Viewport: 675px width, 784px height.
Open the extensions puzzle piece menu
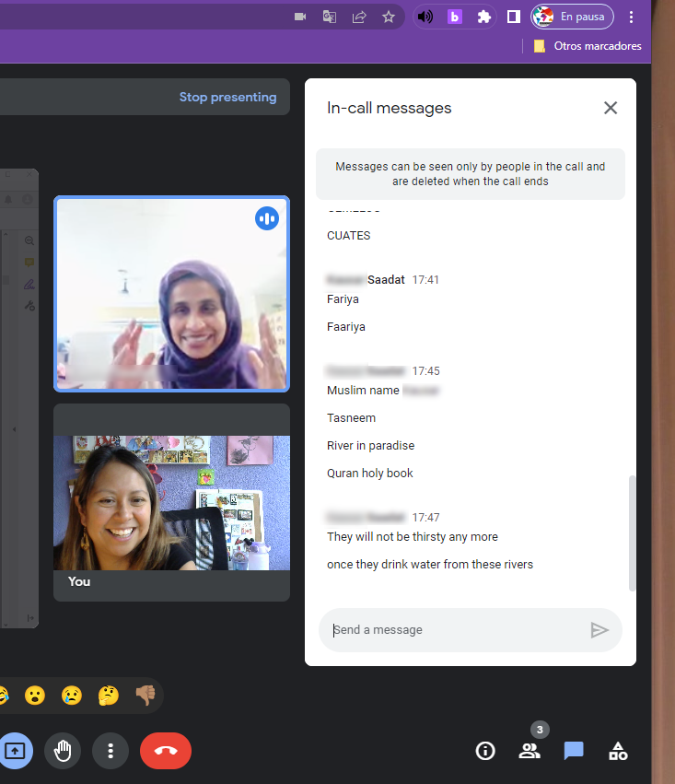(483, 17)
